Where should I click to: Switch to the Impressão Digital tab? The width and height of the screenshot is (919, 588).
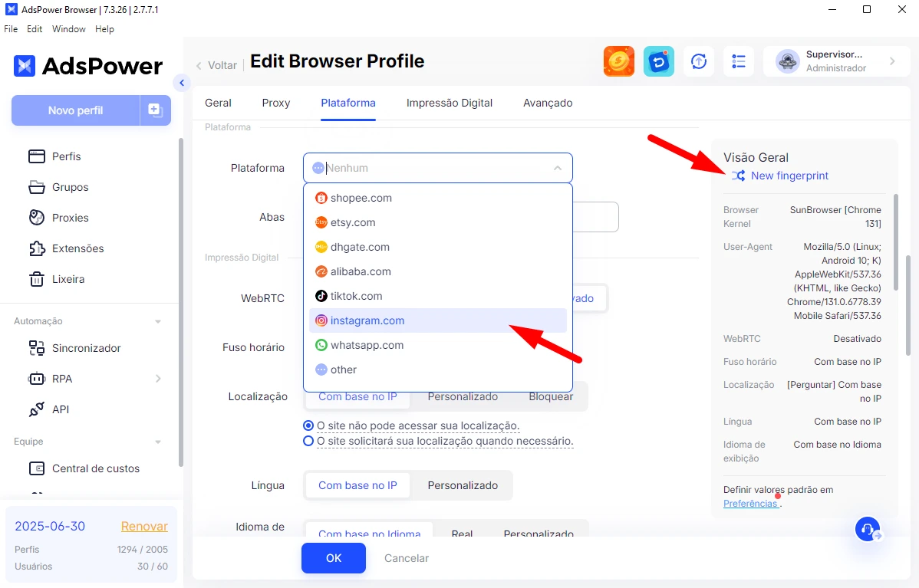450,103
